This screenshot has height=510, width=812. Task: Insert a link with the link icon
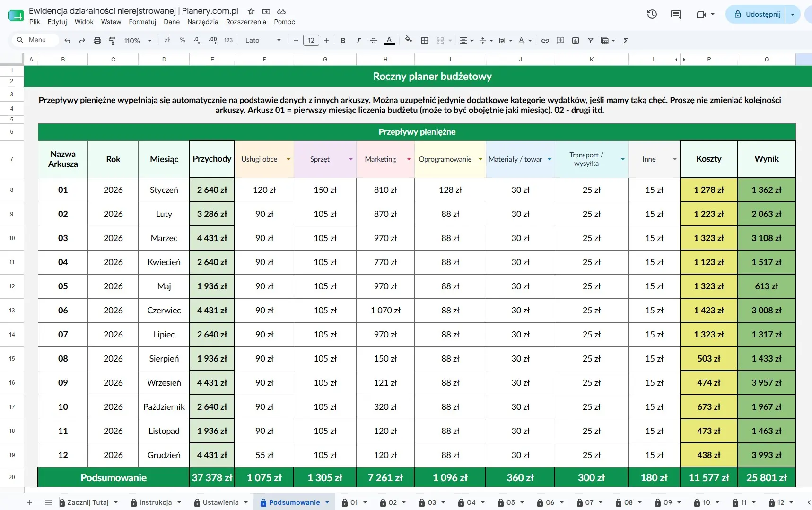[545, 41]
